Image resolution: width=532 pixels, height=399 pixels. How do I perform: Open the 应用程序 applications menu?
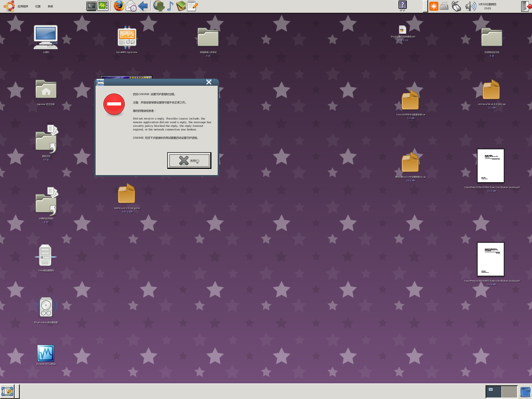pos(23,6)
